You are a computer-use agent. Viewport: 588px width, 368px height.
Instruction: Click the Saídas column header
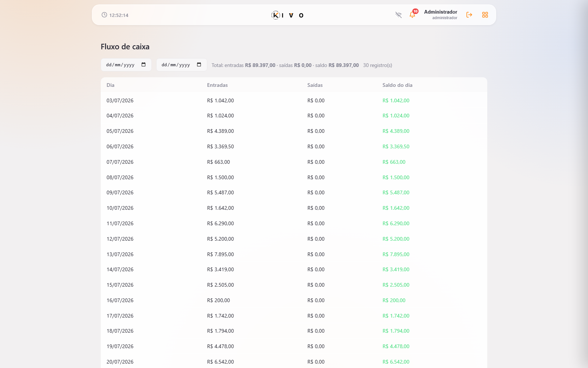point(315,85)
